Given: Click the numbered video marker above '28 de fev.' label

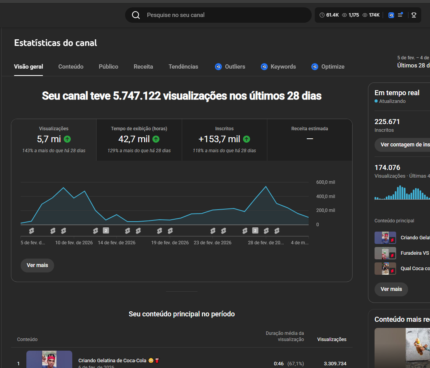Looking at the screenshot, I should tap(255, 230).
